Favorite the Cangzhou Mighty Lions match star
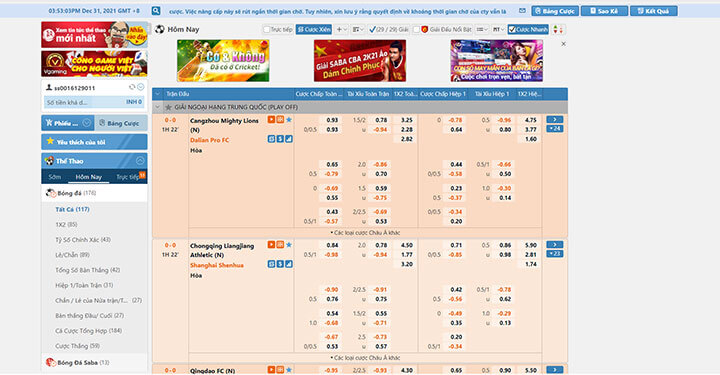Viewport: 720px width, 375px height. (x=289, y=119)
